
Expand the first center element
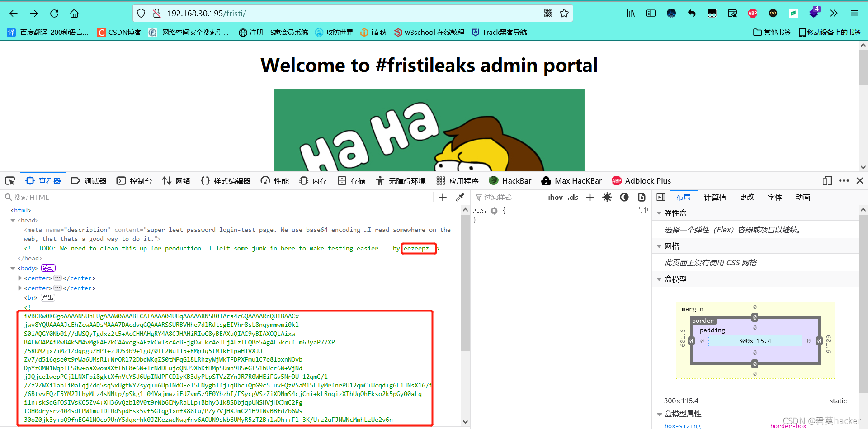pyautogui.click(x=20, y=278)
